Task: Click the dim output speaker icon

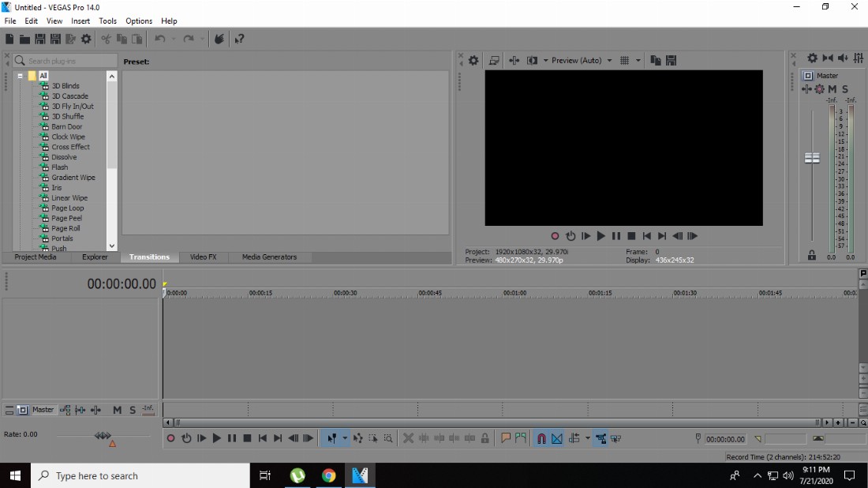Action: pos(843,58)
